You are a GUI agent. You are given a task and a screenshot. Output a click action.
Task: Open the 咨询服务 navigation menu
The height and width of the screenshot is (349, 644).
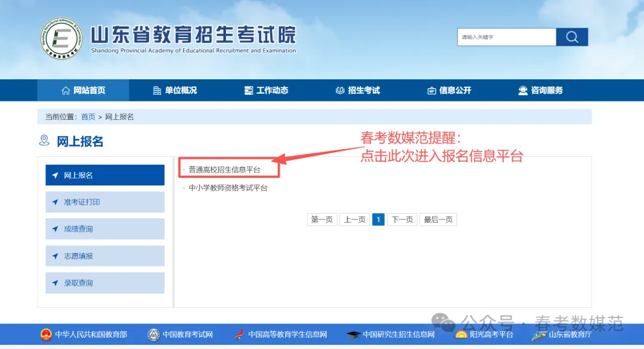click(540, 91)
